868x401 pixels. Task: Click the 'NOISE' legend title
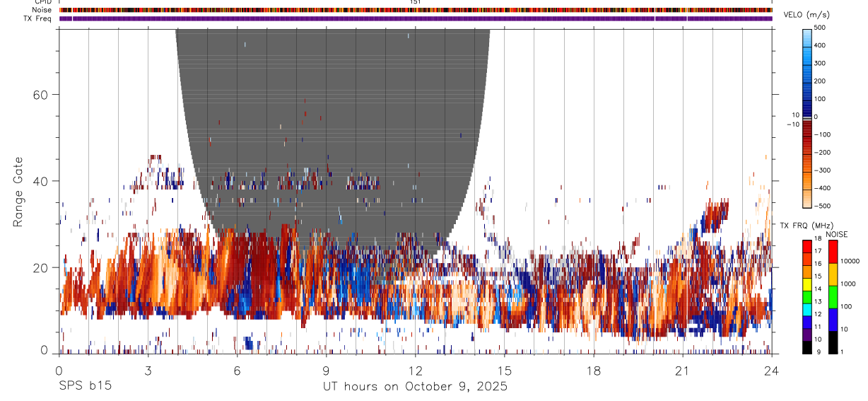(836, 234)
